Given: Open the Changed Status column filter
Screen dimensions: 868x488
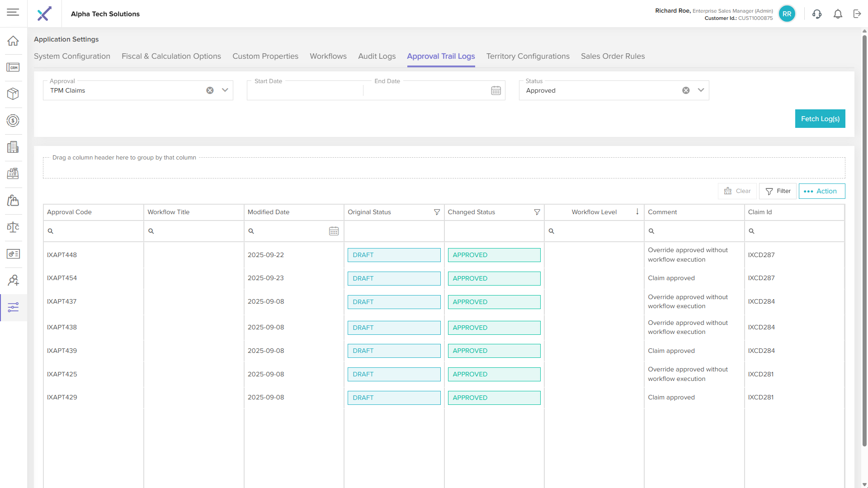Looking at the screenshot, I should click(537, 212).
